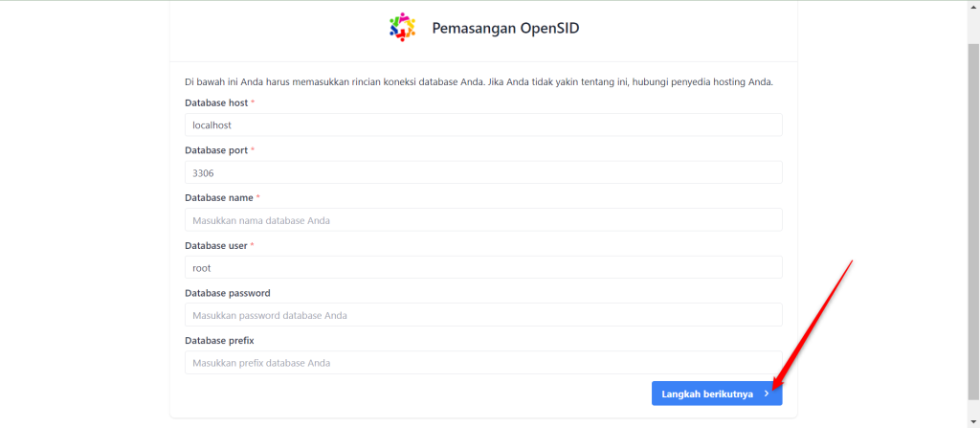980x428 pixels.
Task: Focus the Database host field containing localhost
Action: pos(483,125)
